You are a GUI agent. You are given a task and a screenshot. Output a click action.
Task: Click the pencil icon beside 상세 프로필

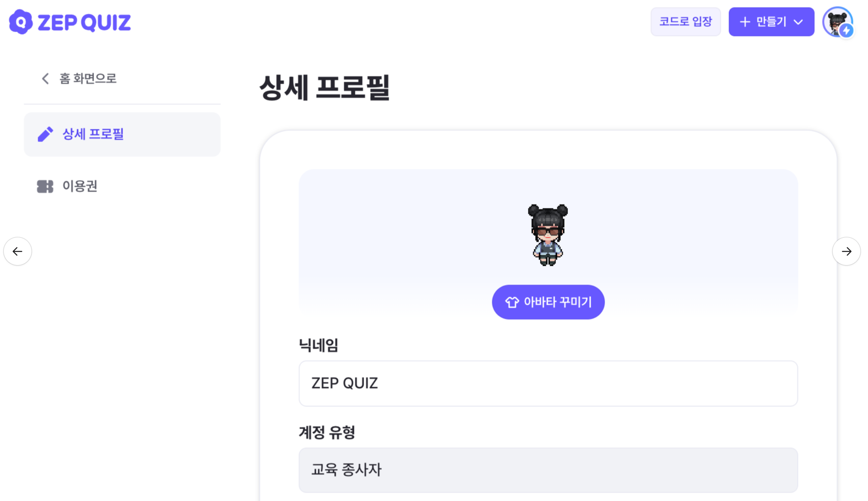(45, 134)
